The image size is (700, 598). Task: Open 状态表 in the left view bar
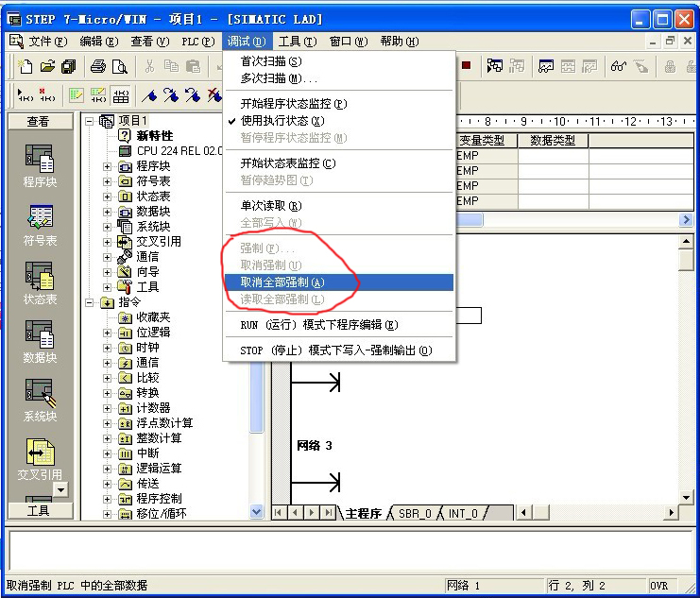pos(40,283)
